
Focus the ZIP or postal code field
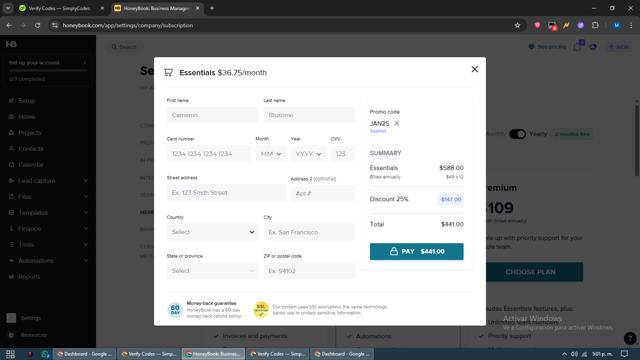pyautogui.click(x=309, y=271)
